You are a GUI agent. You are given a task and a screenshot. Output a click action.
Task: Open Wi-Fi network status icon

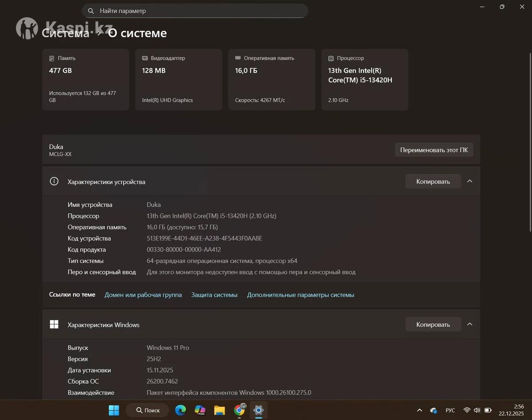click(467, 410)
